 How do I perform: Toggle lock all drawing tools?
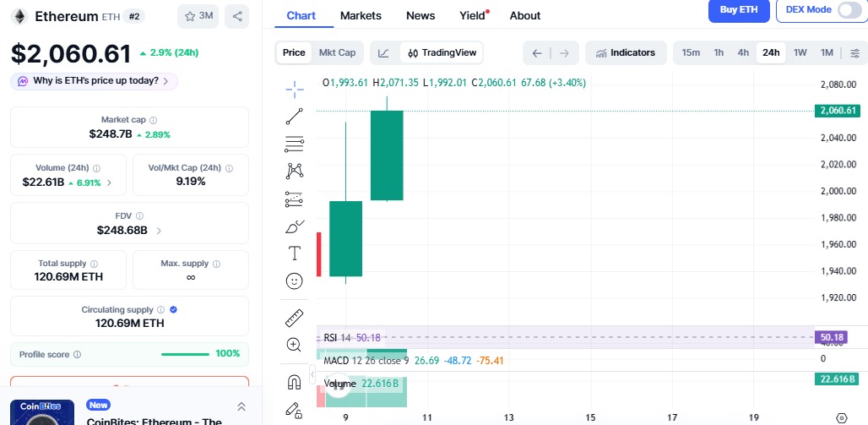click(x=294, y=410)
